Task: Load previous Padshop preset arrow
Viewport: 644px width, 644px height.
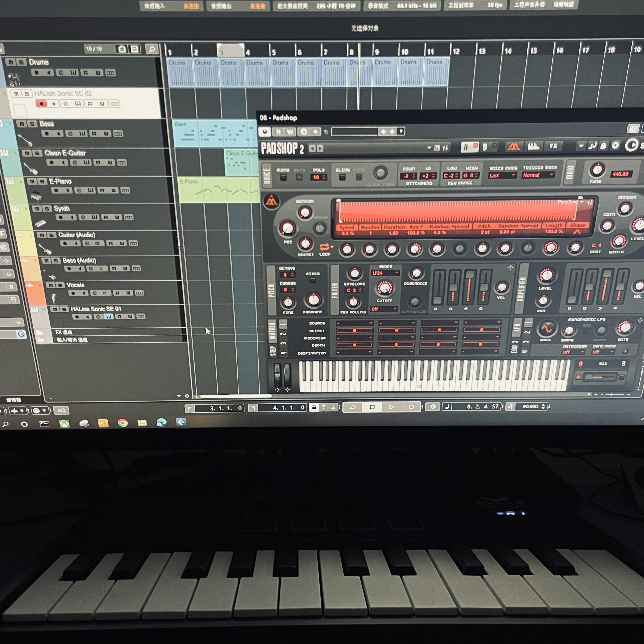Action: (x=312, y=148)
